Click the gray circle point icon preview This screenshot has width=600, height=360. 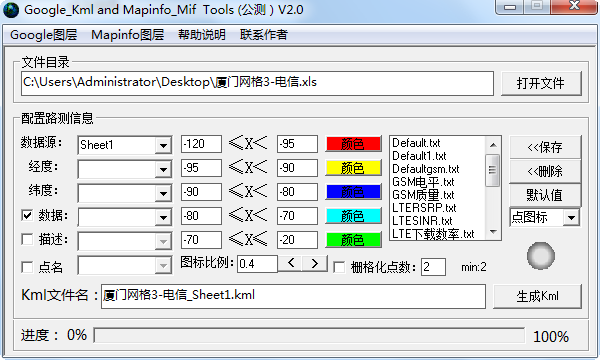(x=540, y=256)
